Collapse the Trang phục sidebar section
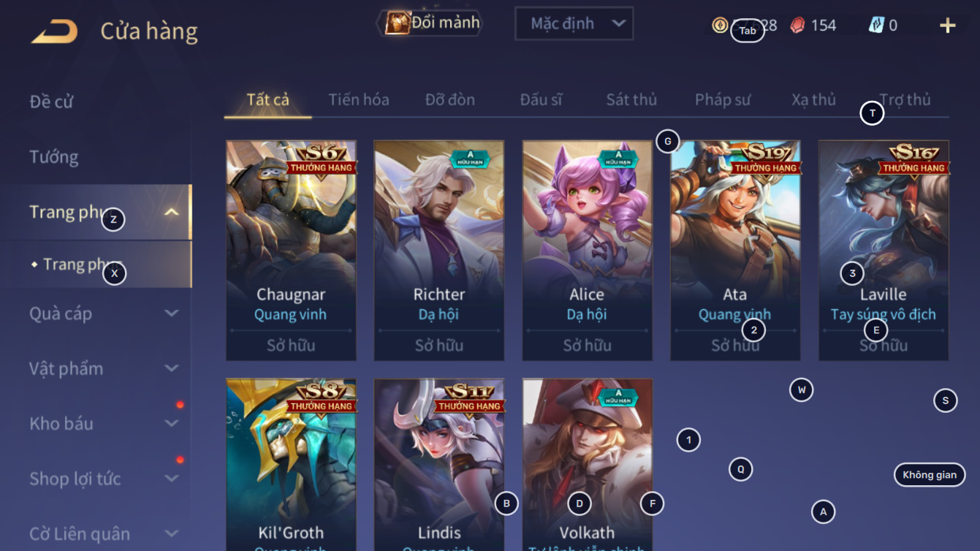 (172, 213)
